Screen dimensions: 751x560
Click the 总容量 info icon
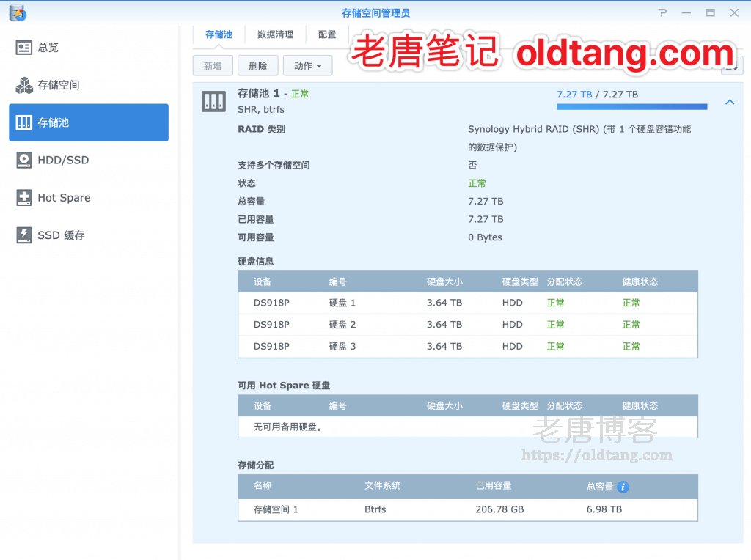point(623,487)
